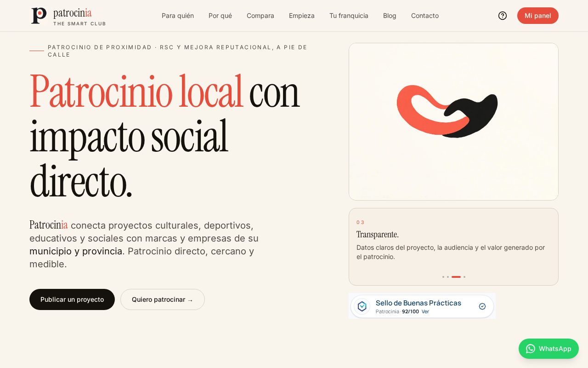588x368 pixels.
Task: Select the second carousel dot
Action: 448,277
